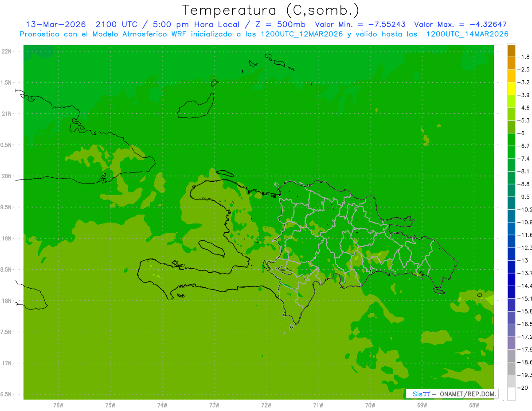This screenshot has width=532, height=411.
Task: Click the "17N" latitude label
Action: (7, 363)
